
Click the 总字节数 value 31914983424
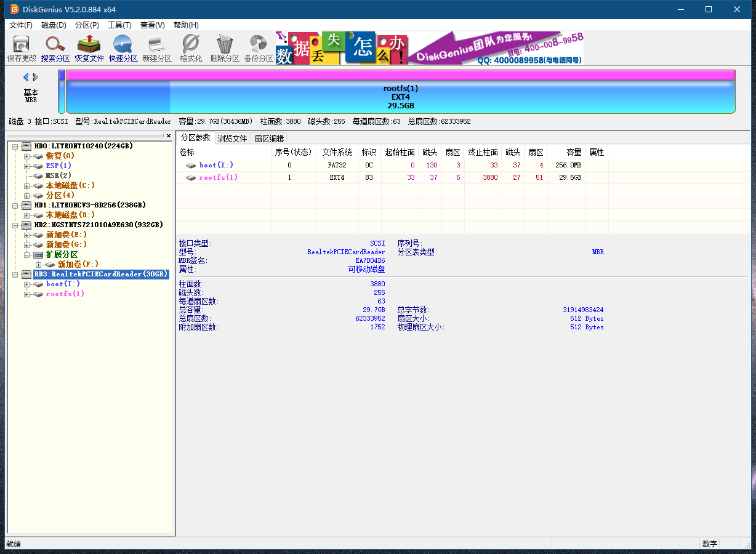583,310
